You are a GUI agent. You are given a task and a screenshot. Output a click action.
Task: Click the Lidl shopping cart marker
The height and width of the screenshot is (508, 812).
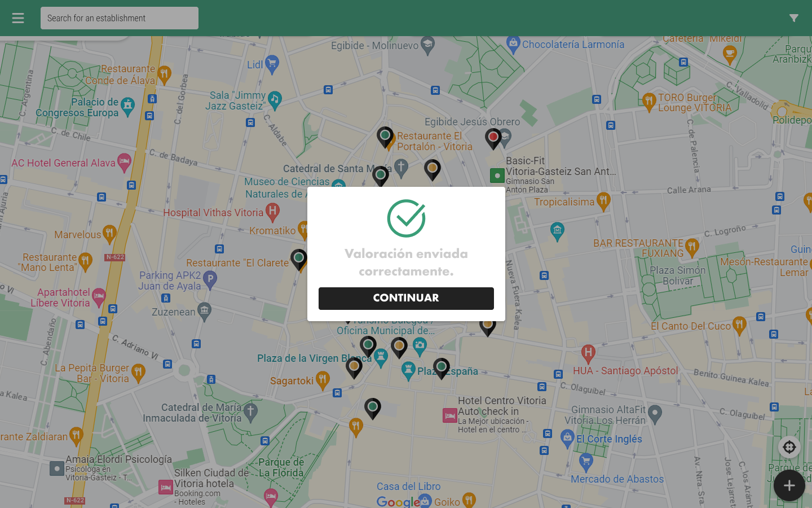click(272, 64)
